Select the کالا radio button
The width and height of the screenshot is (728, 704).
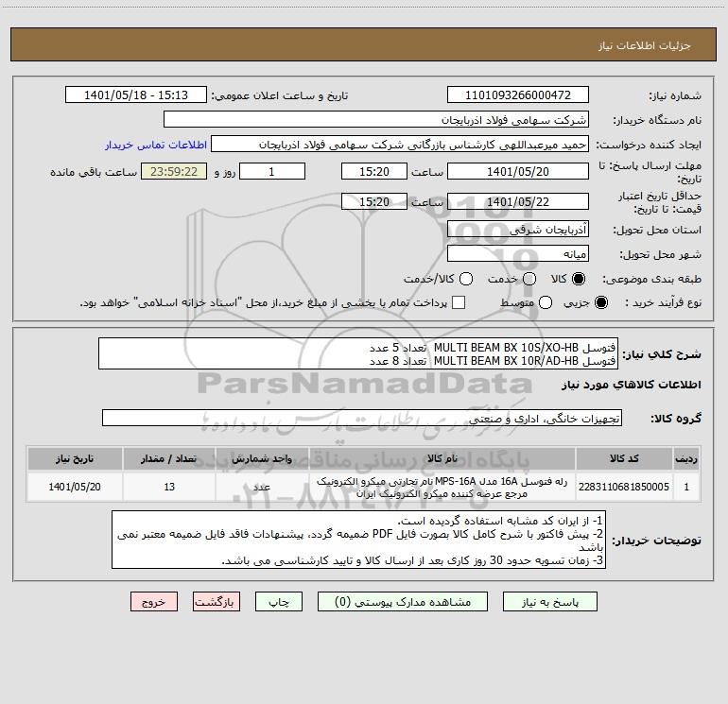click(x=579, y=279)
